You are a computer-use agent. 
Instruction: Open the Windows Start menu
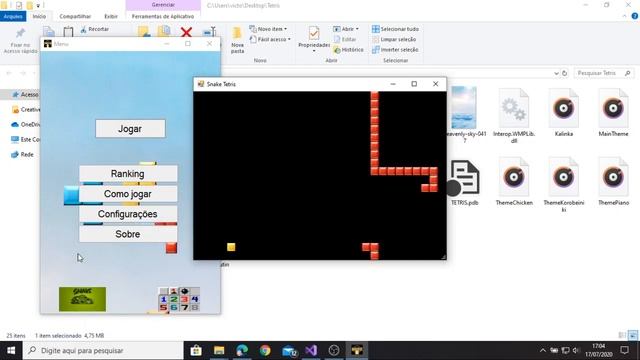[11, 351]
